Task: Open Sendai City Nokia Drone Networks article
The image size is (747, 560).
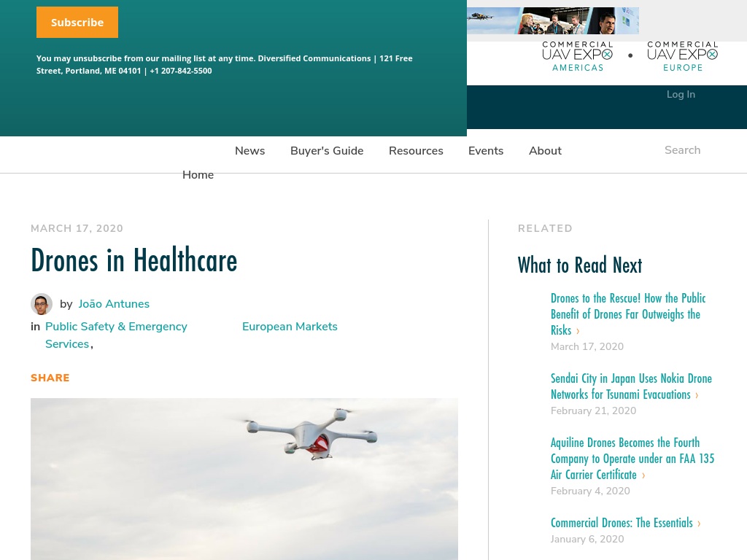Action: click(x=631, y=386)
